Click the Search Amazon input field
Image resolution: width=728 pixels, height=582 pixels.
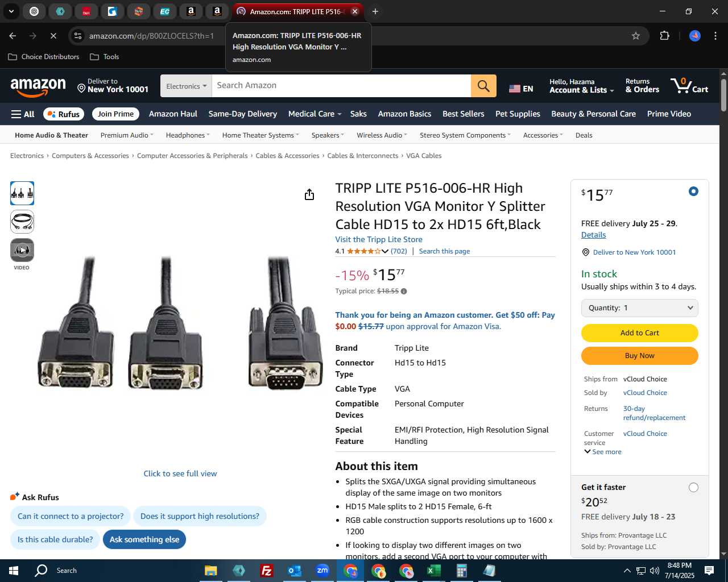(x=341, y=86)
